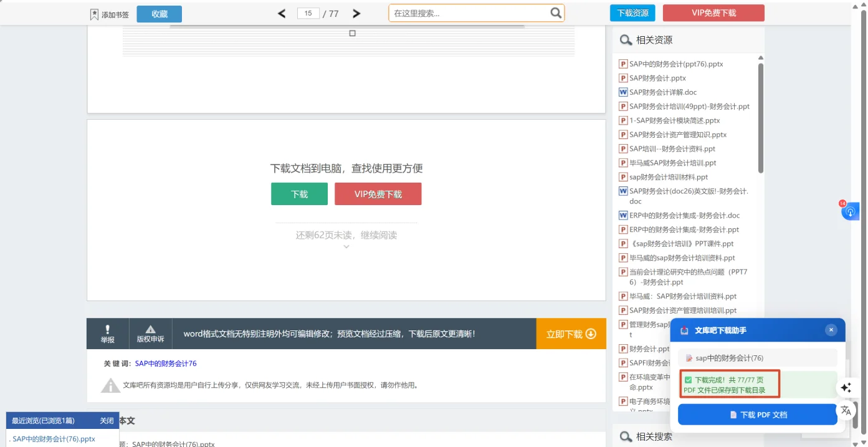Screen dimensions: 868x447
Task: Open SAP财务会计资产管理知识.pptx
Action: click(x=678, y=135)
